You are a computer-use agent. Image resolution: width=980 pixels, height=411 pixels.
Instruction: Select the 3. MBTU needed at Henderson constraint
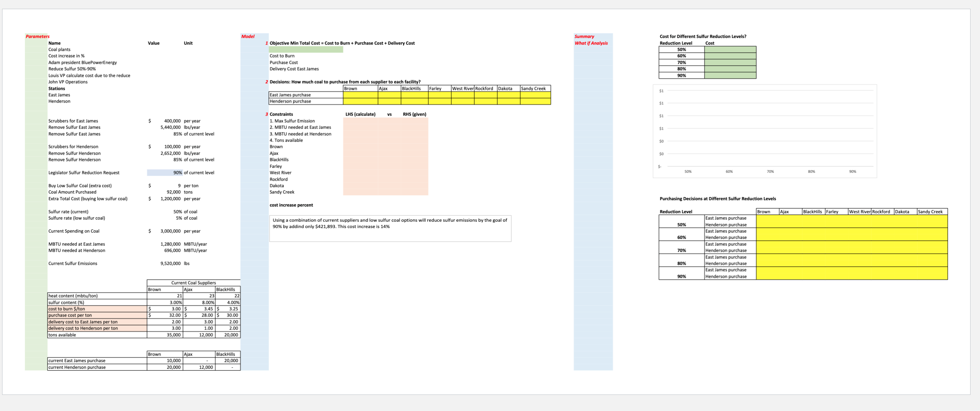point(301,134)
